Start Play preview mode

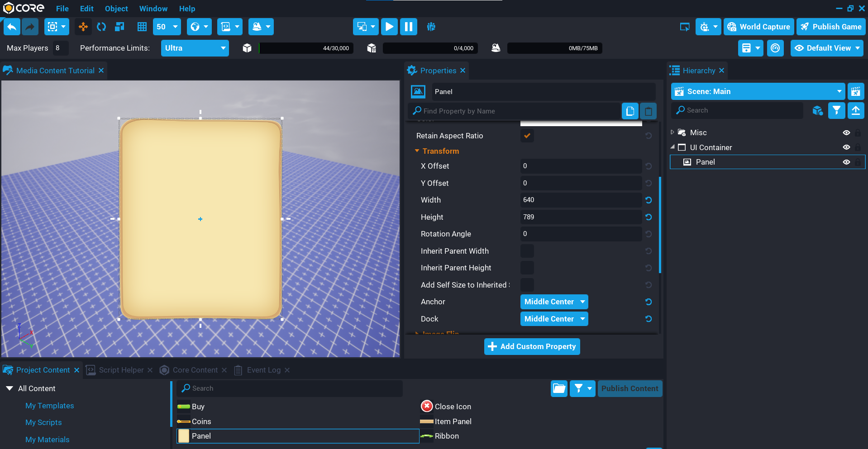(389, 27)
